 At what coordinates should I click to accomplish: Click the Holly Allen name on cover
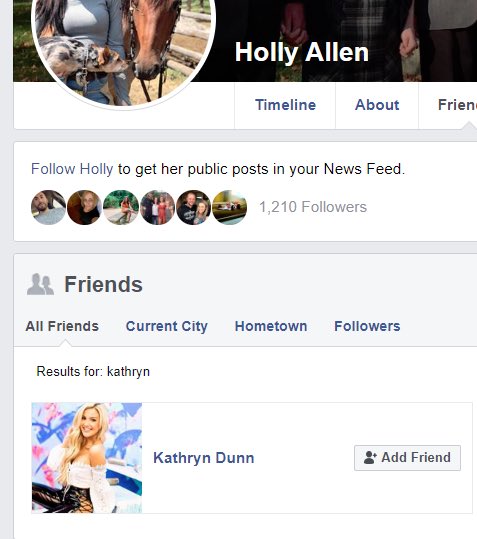(x=302, y=52)
